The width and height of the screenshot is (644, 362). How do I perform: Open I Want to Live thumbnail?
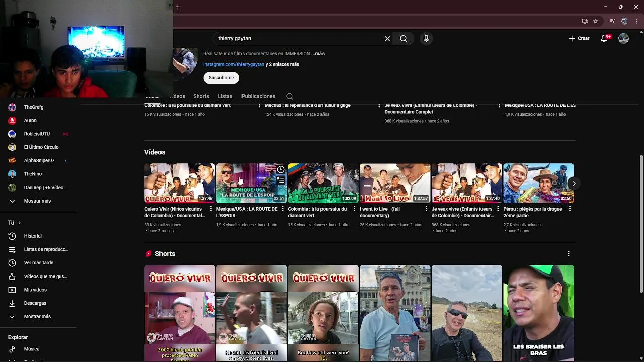click(395, 183)
